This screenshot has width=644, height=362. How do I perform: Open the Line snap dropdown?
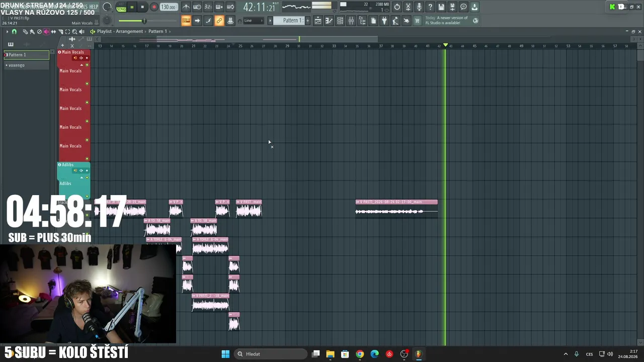pos(254,21)
